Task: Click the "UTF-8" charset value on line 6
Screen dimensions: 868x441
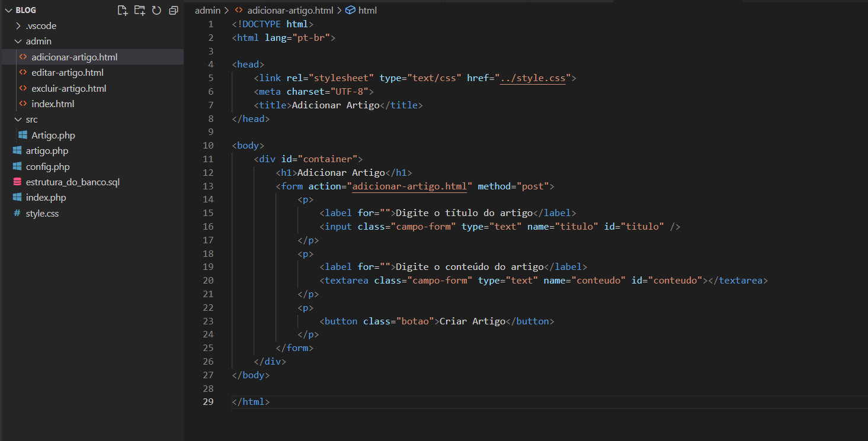Action: pos(350,92)
